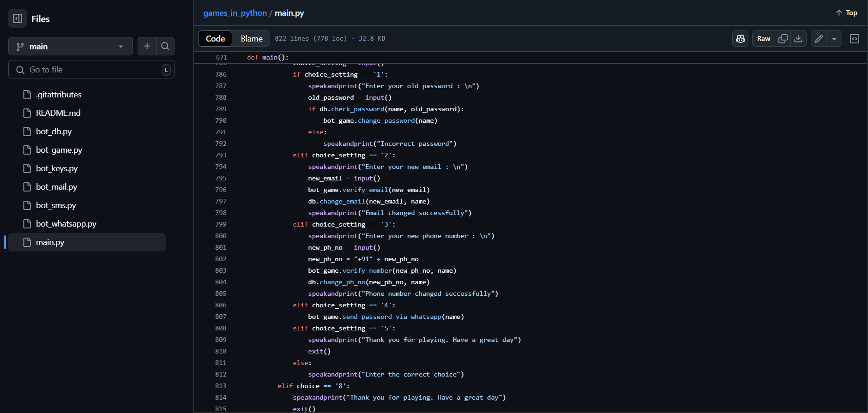Open the main branch selector dropdown
This screenshot has height=413, width=868.
[71, 46]
